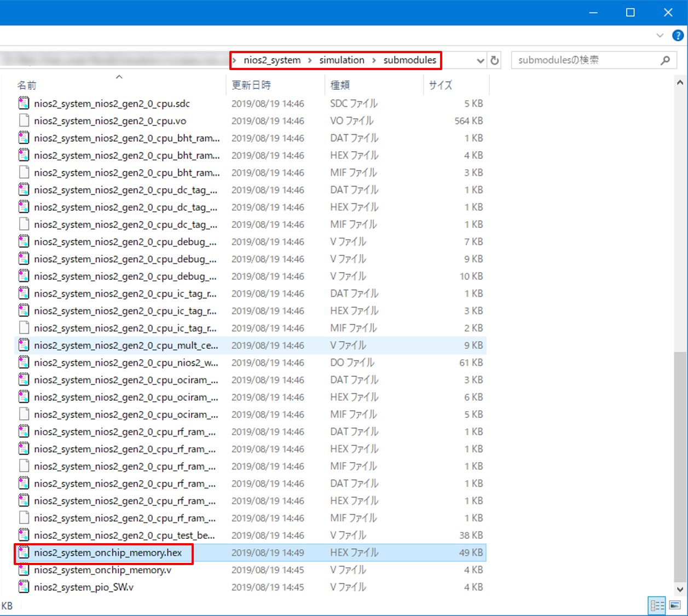Go to simulation folder in breadcrumb
This screenshot has width=688, height=616.
(x=342, y=60)
